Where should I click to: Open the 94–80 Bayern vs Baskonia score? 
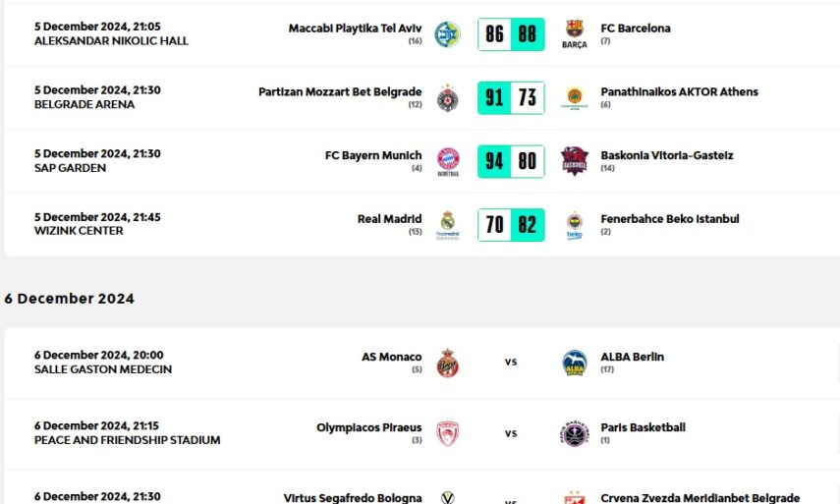[x=511, y=161]
